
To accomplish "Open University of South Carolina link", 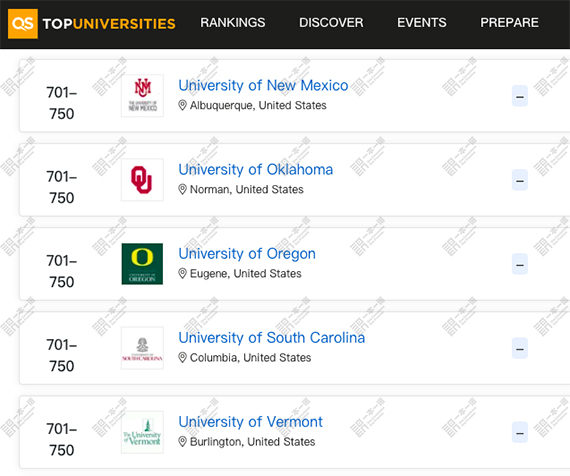I will tap(272, 338).
